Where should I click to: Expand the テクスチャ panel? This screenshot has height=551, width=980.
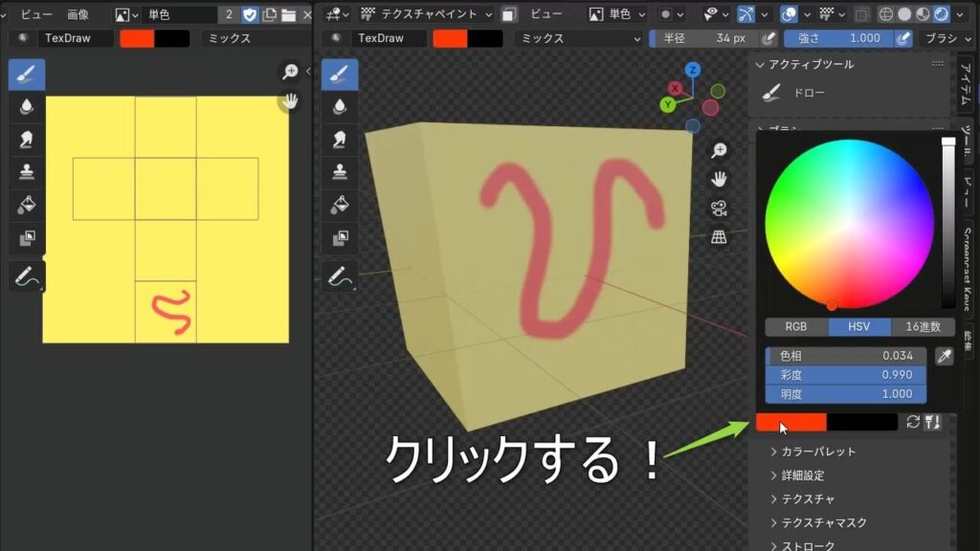803,498
